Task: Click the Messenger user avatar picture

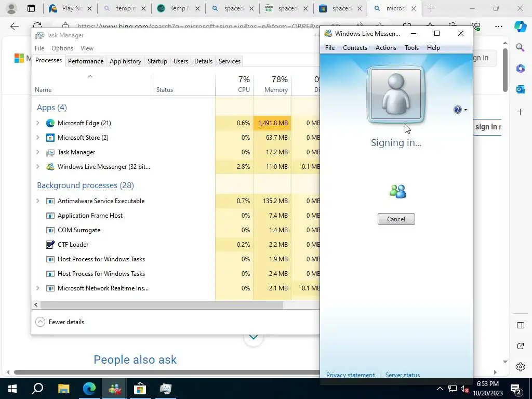Action: (x=395, y=95)
